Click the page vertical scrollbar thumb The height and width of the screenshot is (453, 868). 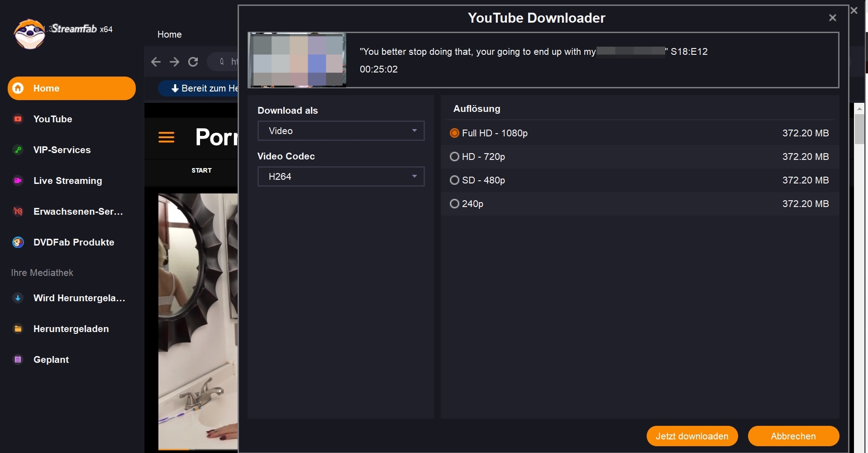coord(859,129)
